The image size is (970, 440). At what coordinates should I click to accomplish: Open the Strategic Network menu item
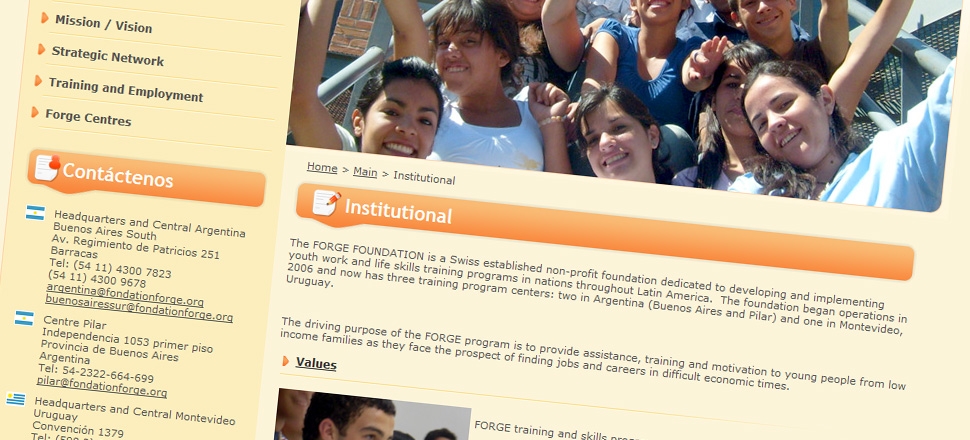point(108,56)
